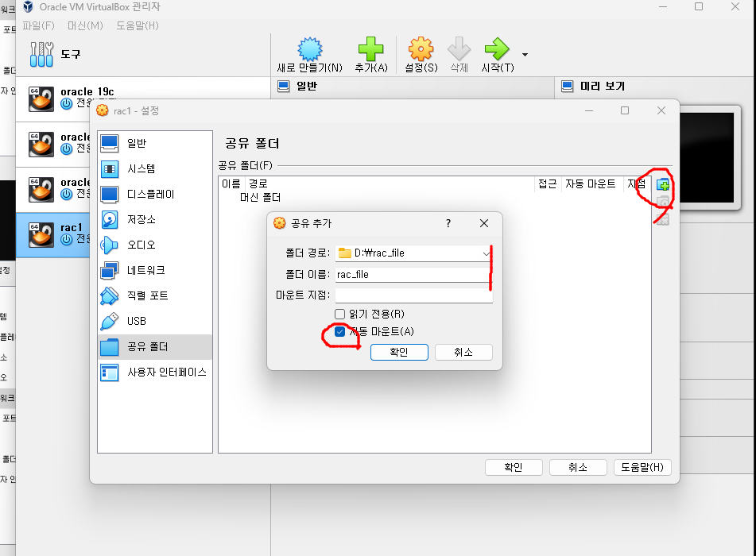The height and width of the screenshot is (556, 756).
Task: Click the 접근 column header
Action: tap(548, 183)
